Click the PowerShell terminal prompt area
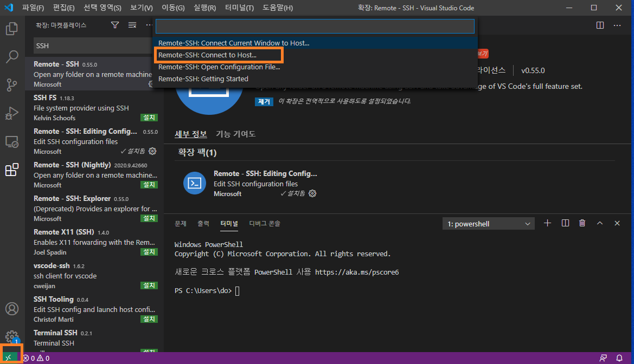The height and width of the screenshot is (364, 634). pos(207,291)
